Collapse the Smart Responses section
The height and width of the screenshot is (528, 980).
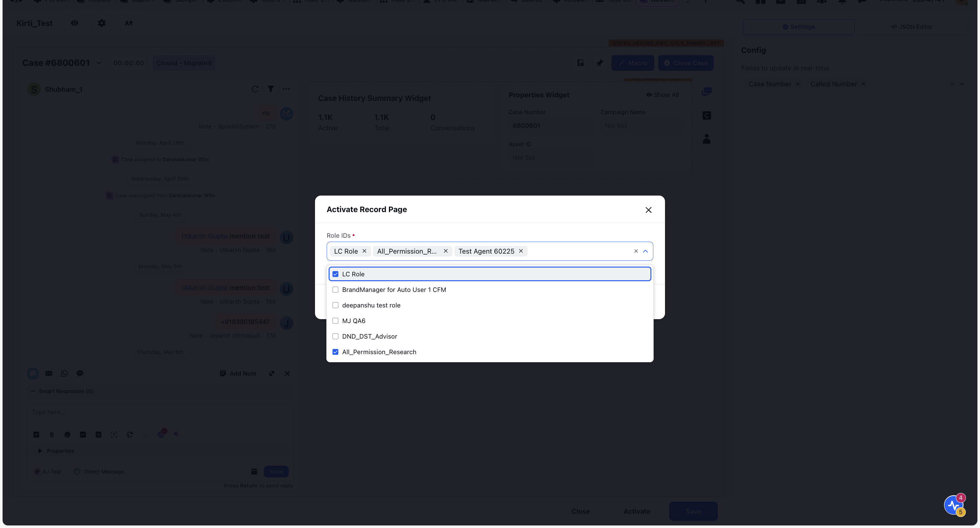click(33, 391)
